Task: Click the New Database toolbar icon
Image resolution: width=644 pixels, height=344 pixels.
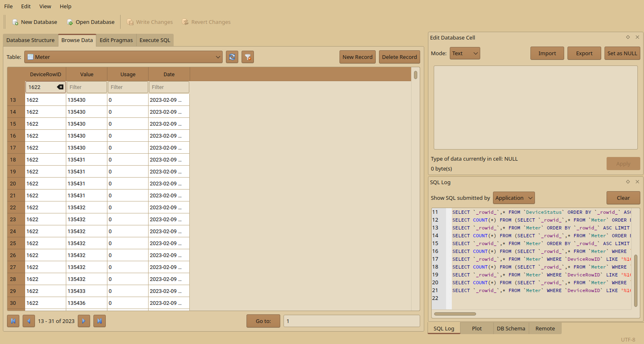Action: [15, 22]
